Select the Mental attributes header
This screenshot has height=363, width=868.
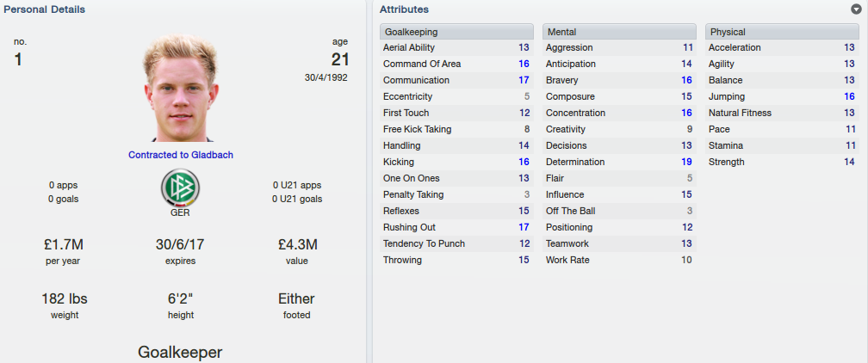tap(619, 32)
